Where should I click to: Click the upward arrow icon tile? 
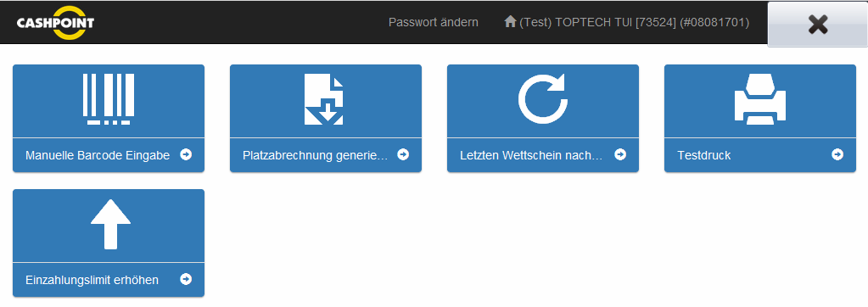pos(110,224)
